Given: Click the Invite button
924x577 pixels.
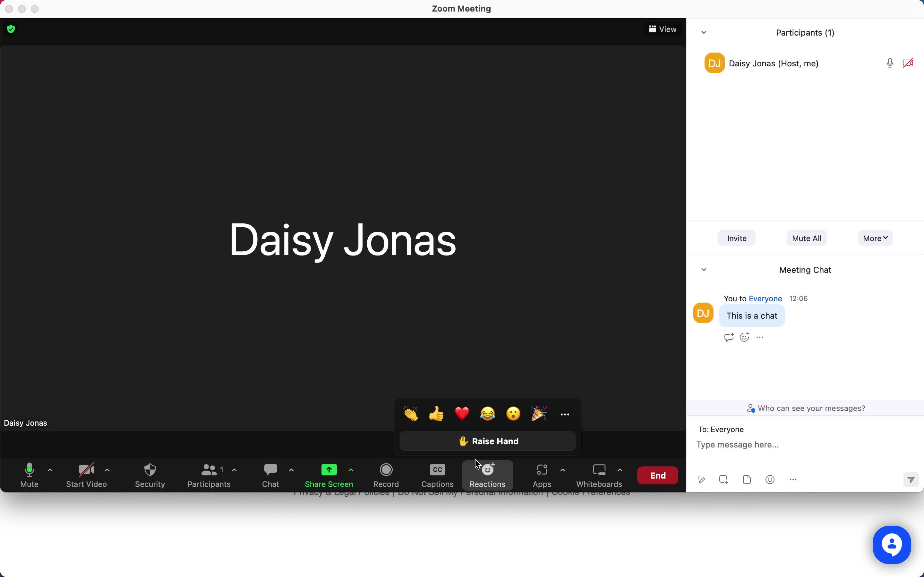Looking at the screenshot, I should pos(736,238).
